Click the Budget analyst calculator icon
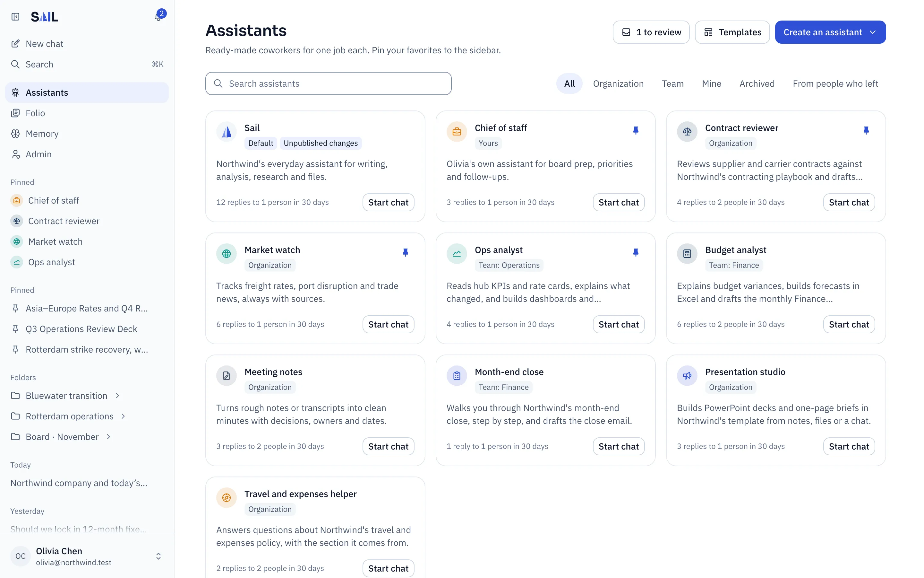The width and height of the screenshot is (924, 578). tap(687, 254)
